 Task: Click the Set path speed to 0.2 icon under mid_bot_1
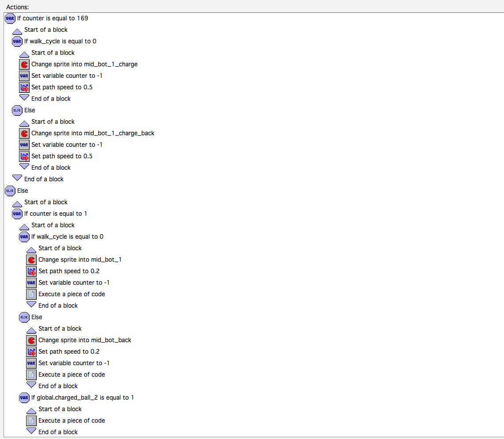[x=31, y=271]
